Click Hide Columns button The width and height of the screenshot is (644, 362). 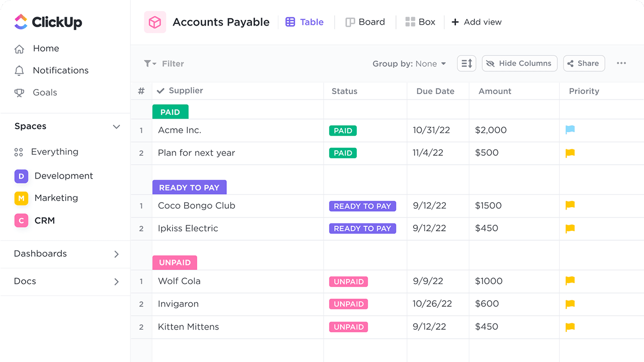coord(519,63)
